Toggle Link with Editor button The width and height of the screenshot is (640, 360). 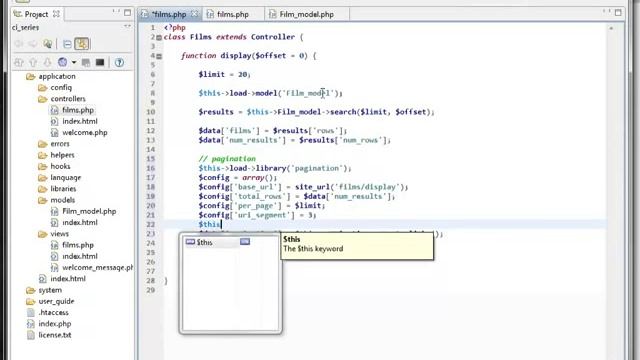pyautogui.click(x=82, y=44)
